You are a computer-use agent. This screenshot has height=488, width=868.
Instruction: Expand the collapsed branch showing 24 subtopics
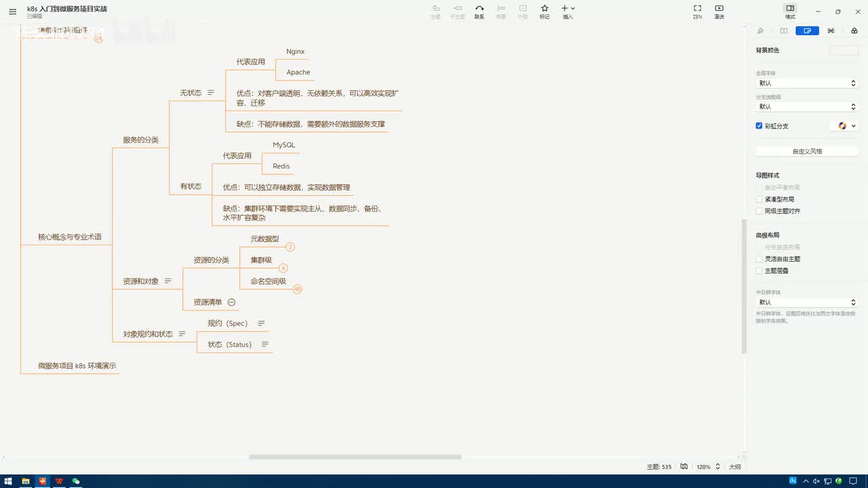pos(98,39)
